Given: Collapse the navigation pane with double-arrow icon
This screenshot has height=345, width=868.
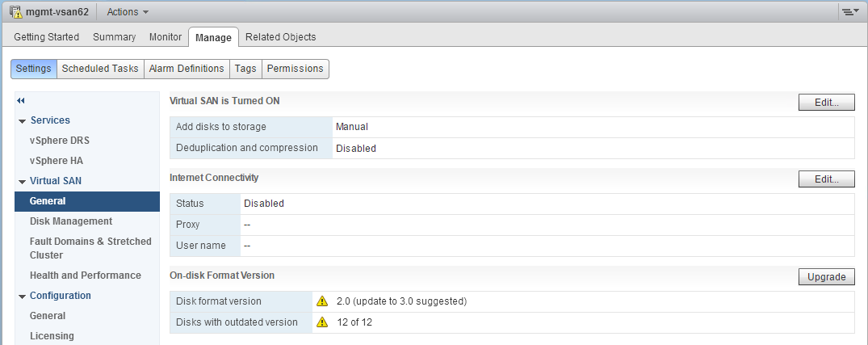Looking at the screenshot, I should click(x=21, y=100).
